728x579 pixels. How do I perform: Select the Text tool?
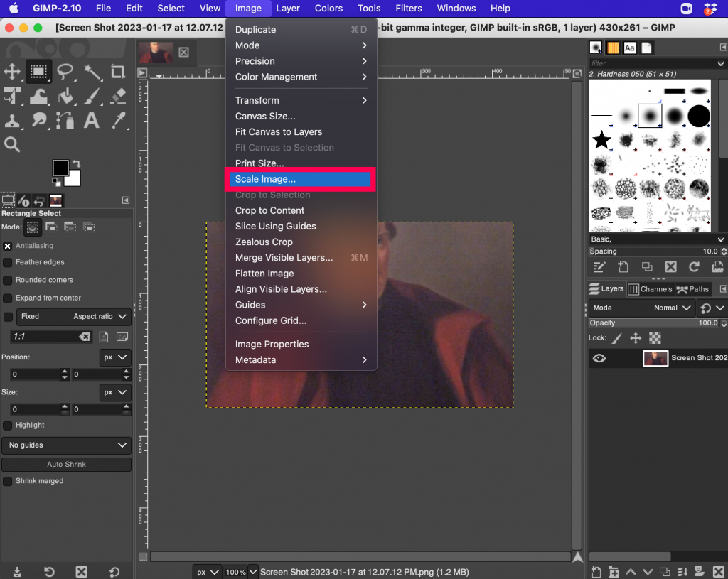coord(91,121)
